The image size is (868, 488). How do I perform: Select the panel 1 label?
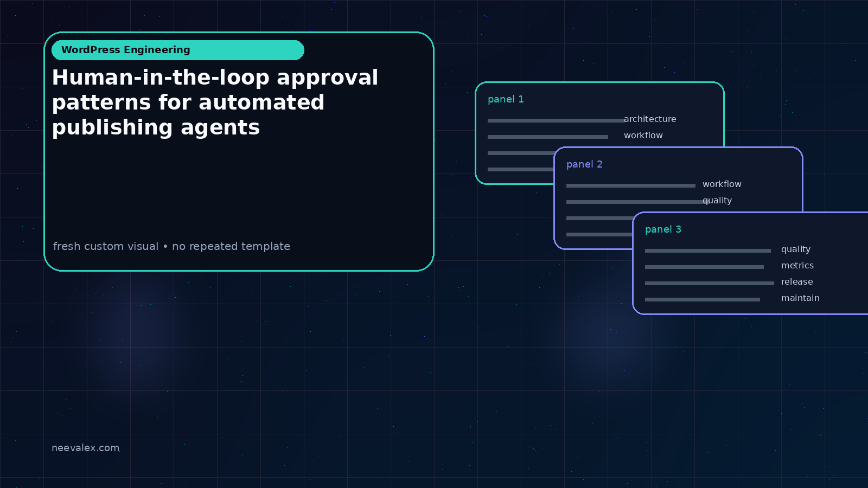506,99
